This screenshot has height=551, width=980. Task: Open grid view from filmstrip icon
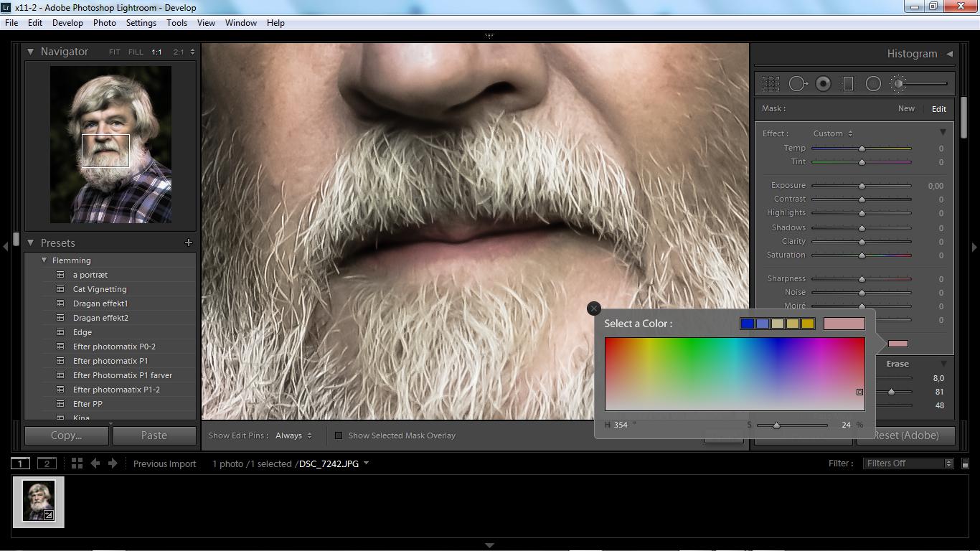tap(77, 463)
